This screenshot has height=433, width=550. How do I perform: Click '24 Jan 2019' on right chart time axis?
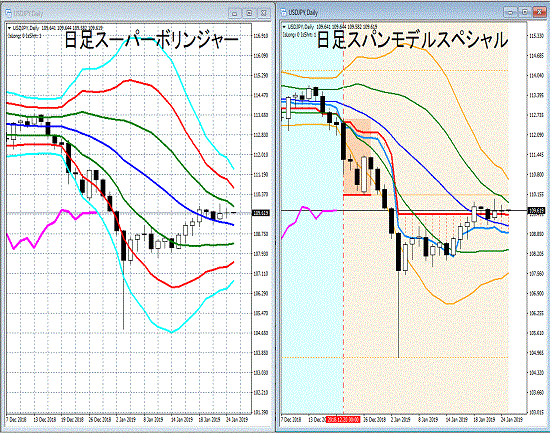click(x=512, y=419)
